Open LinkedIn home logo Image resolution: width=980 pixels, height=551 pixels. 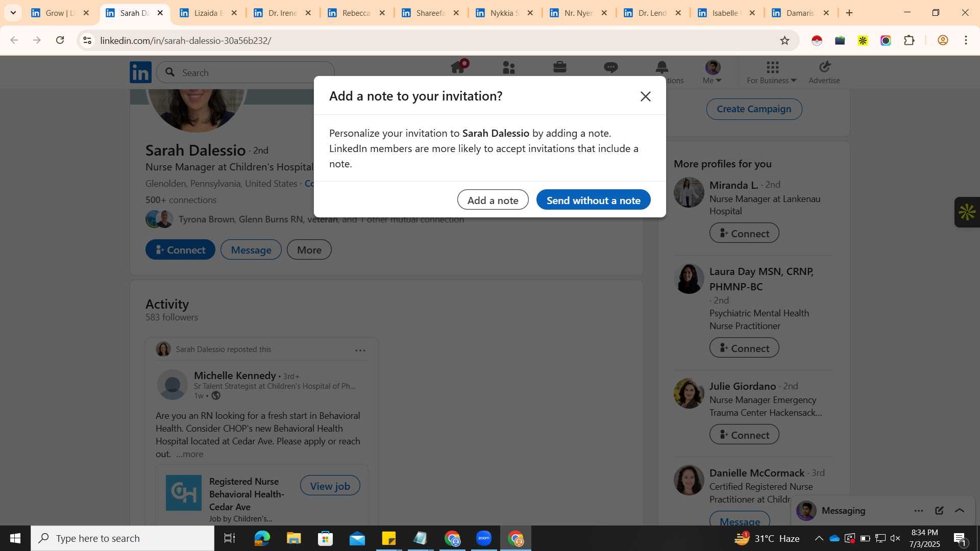click(140, 72)
